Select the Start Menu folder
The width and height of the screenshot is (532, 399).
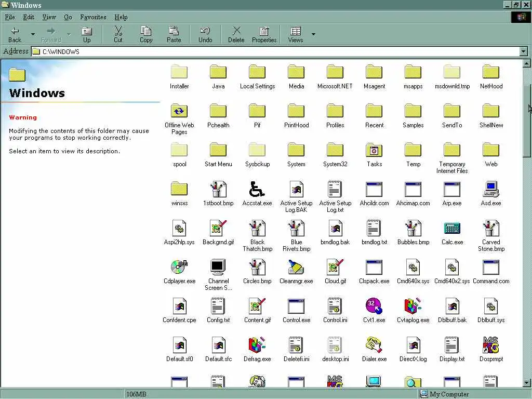coord(218,150)
